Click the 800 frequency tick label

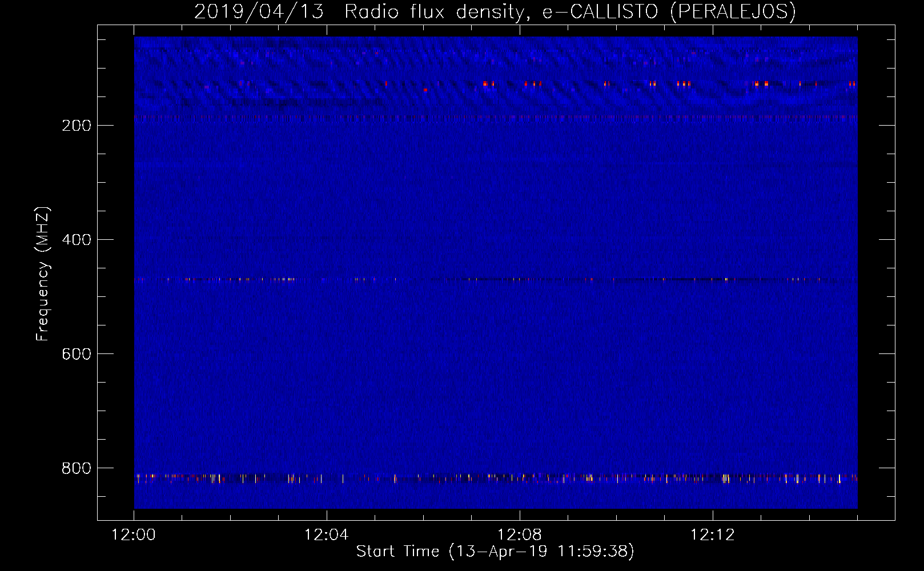point(76,468)
